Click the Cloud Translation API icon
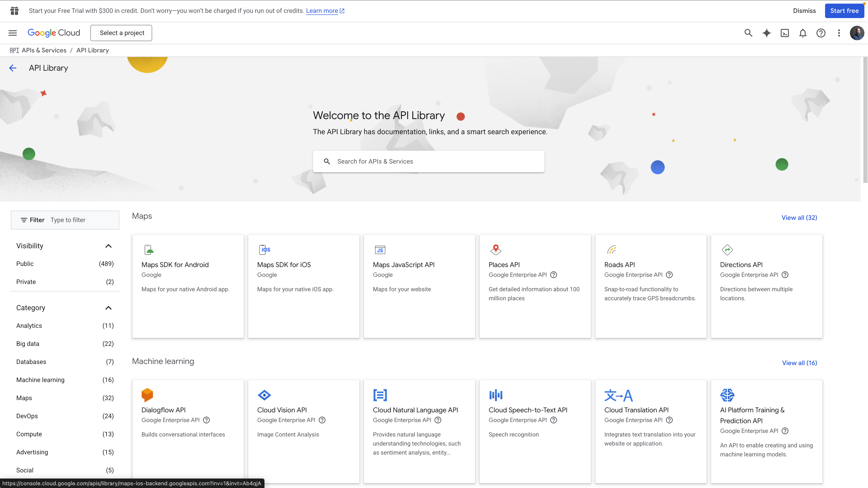868x488 pixels. click(x=618, y=395)
